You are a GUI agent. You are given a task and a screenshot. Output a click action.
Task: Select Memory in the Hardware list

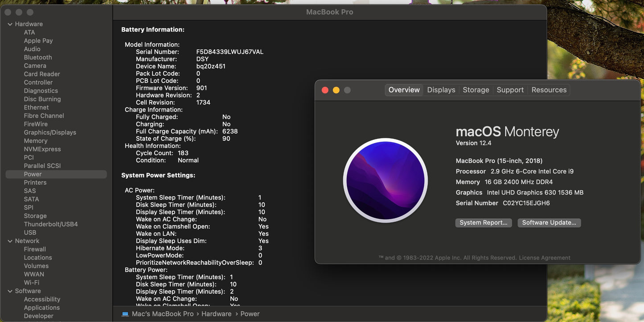pyautogui.click(x=36, y=141)
